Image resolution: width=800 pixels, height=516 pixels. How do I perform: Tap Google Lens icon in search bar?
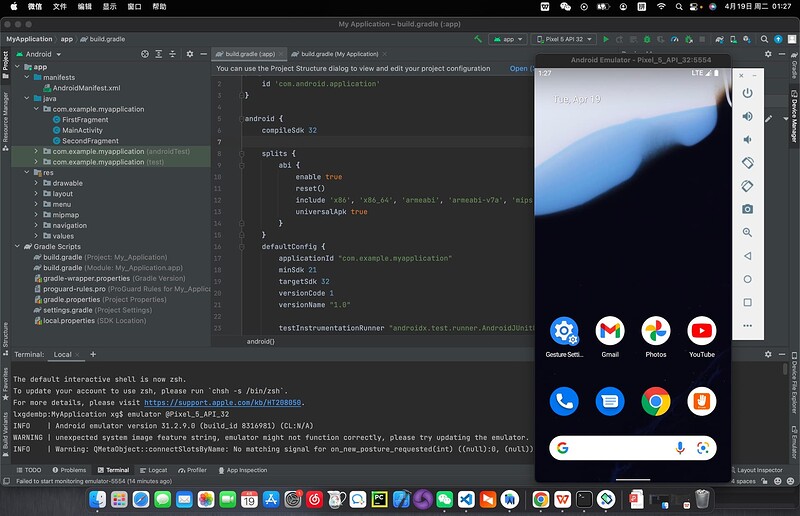[x=703, y=448]
